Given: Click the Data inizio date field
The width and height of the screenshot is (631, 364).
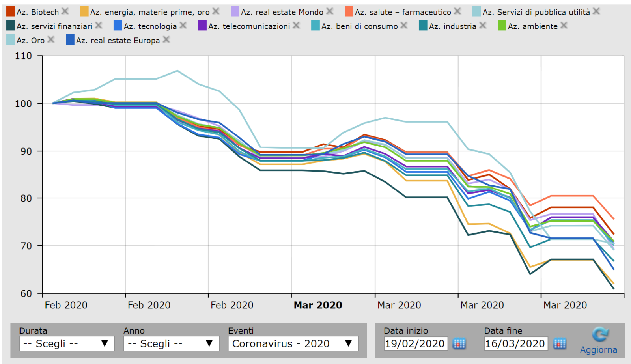Looking at the screenshot, I should [416, 343].
